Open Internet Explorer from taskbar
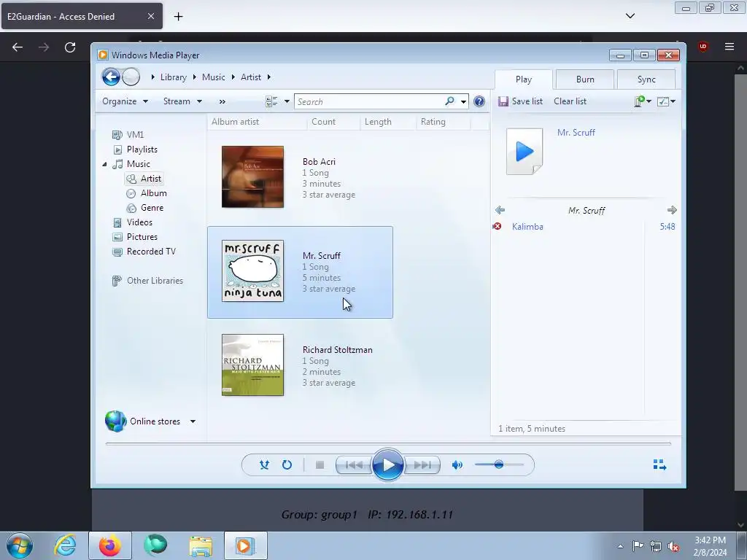Image resolution: width=747 pixels, height=560 pixels. coord(65,545)
